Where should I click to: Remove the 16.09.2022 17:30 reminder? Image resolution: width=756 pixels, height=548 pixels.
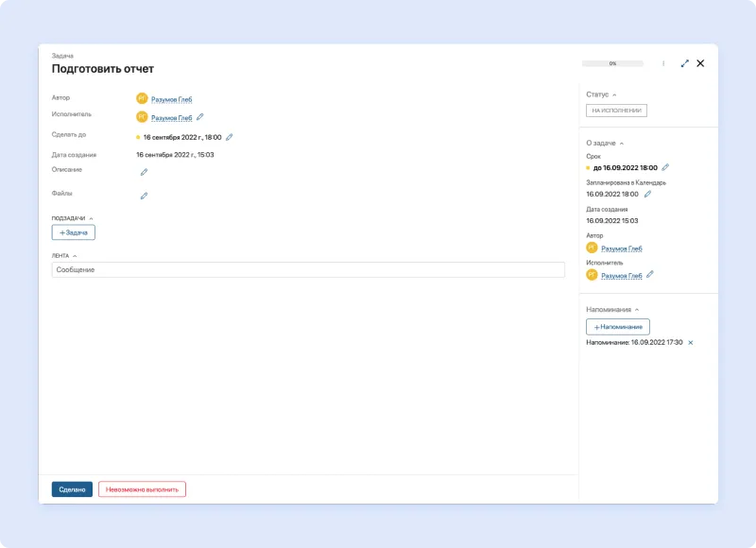click(x=690, y=342)
